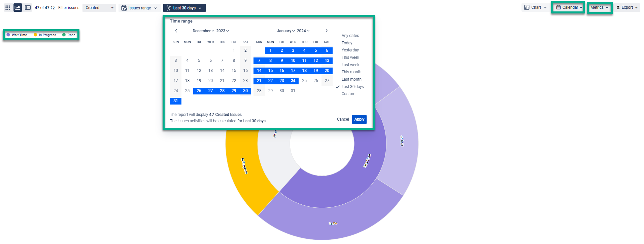Go to next month in calendar
This screenshot has width=644, height=244.
tap(327, 31)
